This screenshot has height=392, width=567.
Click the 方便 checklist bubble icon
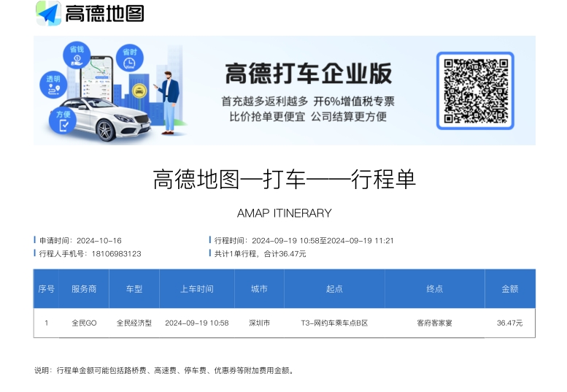point(63,120)
